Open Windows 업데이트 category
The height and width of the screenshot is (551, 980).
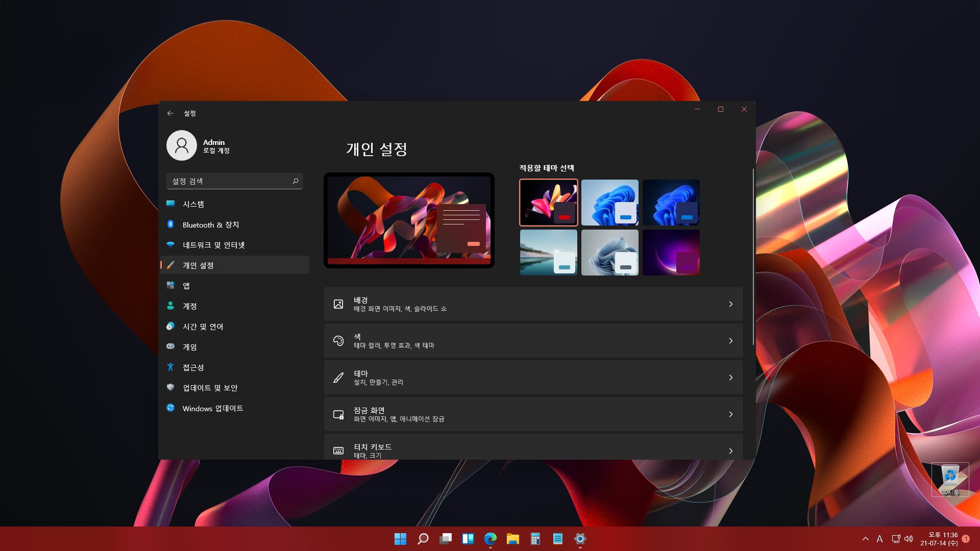pyautogui.click(x=235, y=408)
